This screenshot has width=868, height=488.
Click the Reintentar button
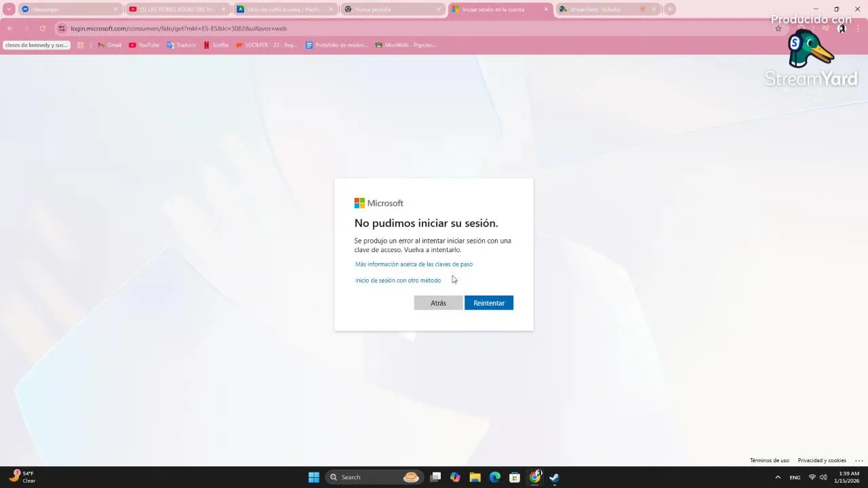tap(488, 303)
